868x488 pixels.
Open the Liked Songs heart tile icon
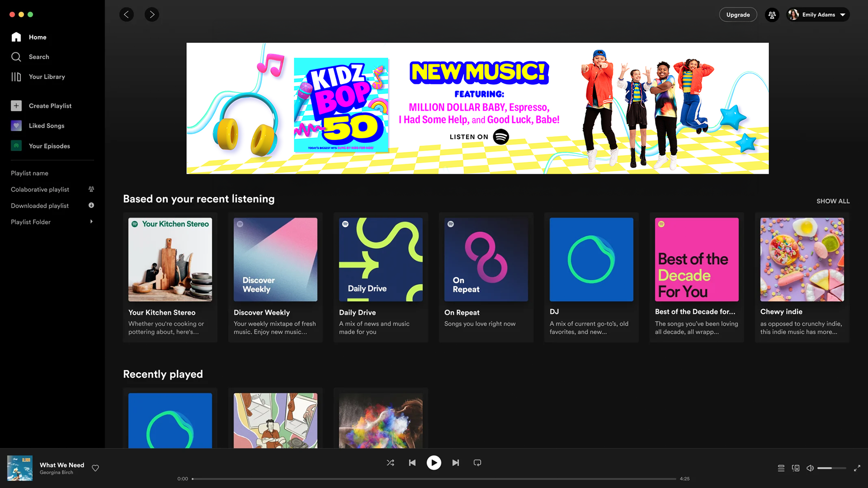[x=16, y=126]
